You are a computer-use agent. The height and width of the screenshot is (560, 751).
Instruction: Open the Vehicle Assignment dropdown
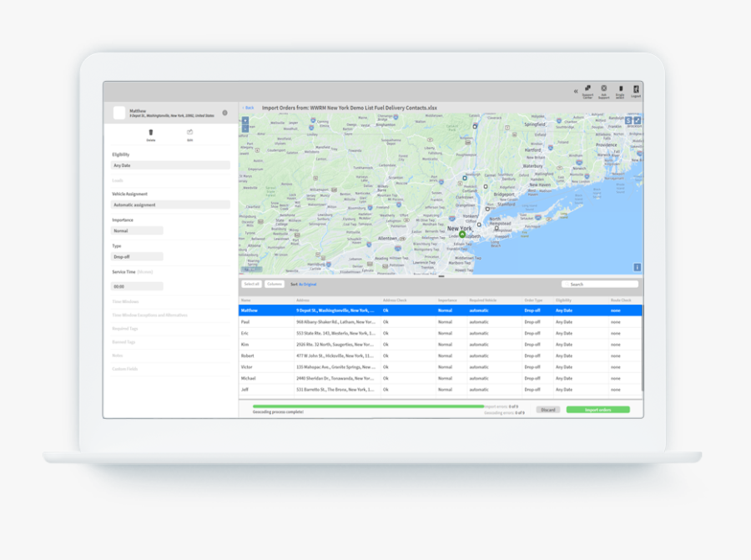pos(170,204)
